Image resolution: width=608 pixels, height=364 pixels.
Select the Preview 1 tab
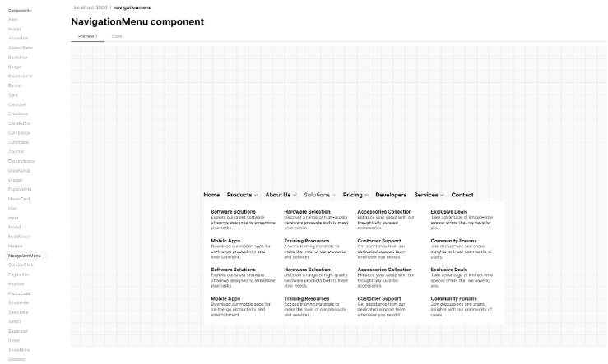[x=87, y=36]
